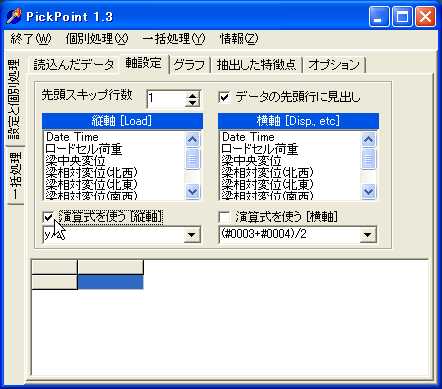The image size is (442, 389).
Task: Click scroll-down arrow of 縦軸 list
Action: point(192,192)
